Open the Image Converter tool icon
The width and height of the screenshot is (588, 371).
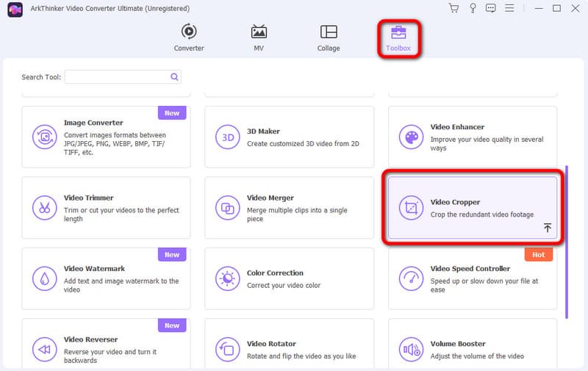click(x=45, y=137)
